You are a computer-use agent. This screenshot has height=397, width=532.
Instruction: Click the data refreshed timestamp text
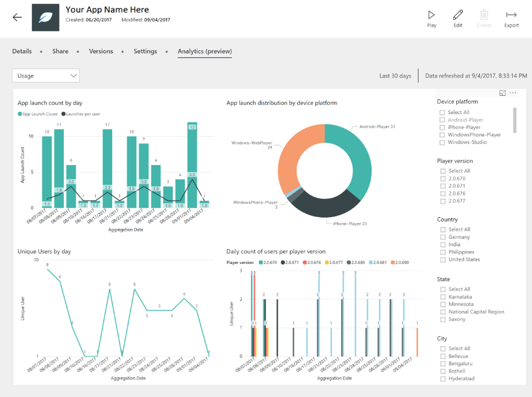[476, 76]
